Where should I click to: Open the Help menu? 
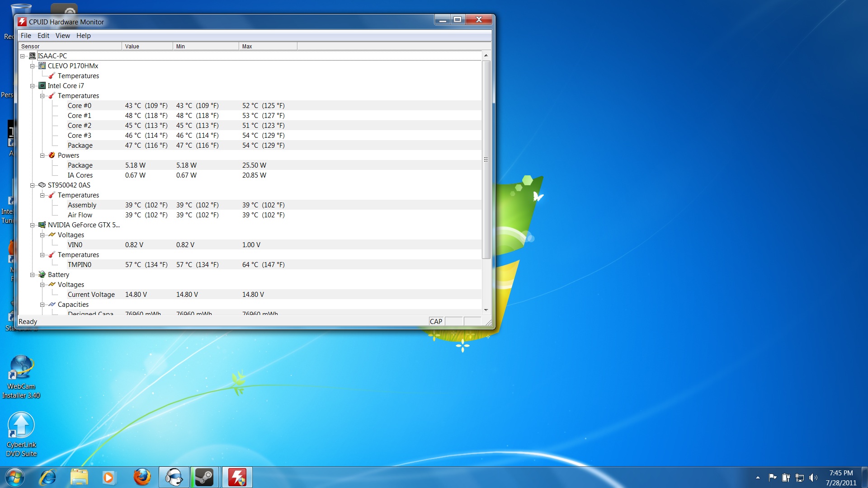click(83, 36)
